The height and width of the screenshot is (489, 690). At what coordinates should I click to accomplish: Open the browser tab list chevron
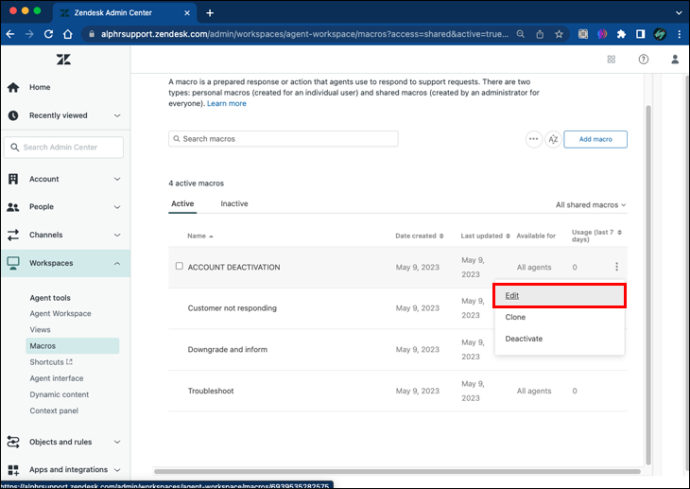coord(679,13)
